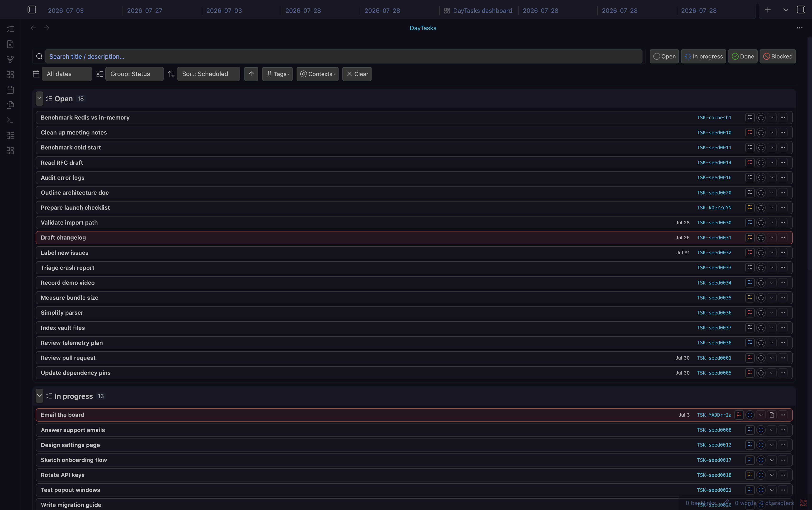Click priority flag for Clean up meeting notes
This screenshot has height=510, width=812.
click(x=750, y=133)
